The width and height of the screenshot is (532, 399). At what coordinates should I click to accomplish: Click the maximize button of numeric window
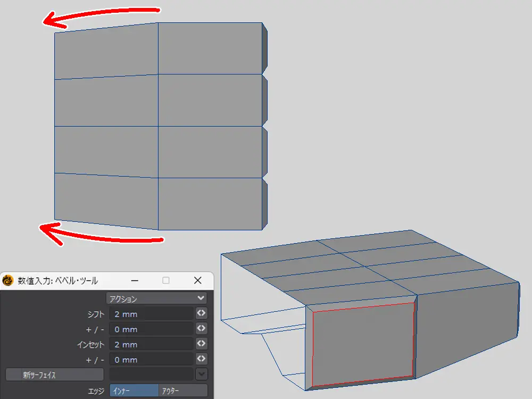click(x=166, y=280)
